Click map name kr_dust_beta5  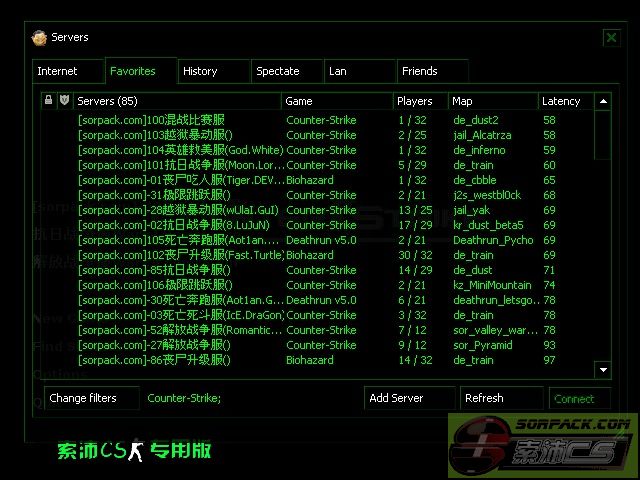click(488, 225)
